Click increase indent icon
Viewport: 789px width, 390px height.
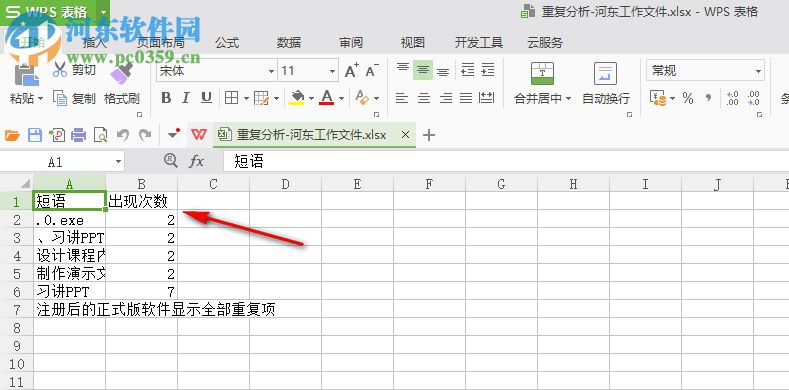point(488,70)
